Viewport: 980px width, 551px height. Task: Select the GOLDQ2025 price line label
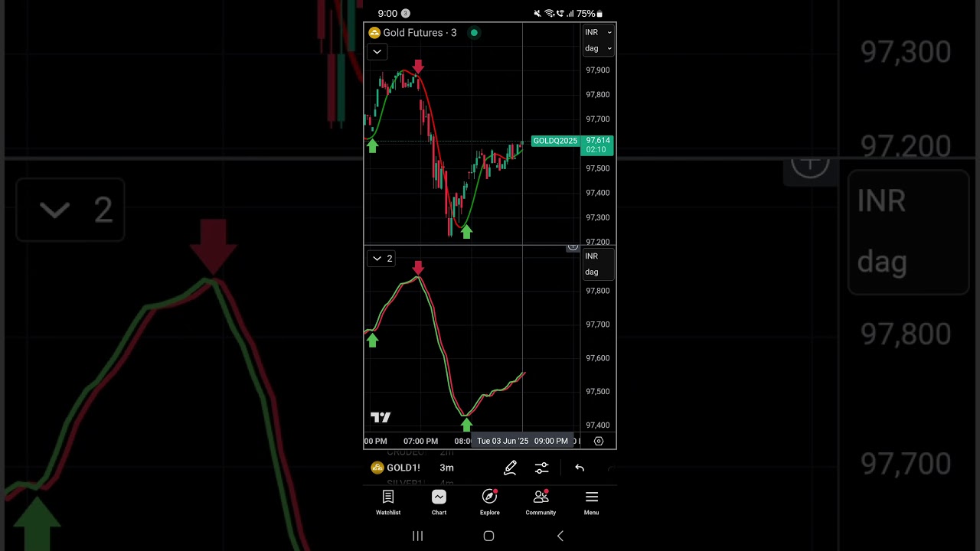[x=555, y=141]
